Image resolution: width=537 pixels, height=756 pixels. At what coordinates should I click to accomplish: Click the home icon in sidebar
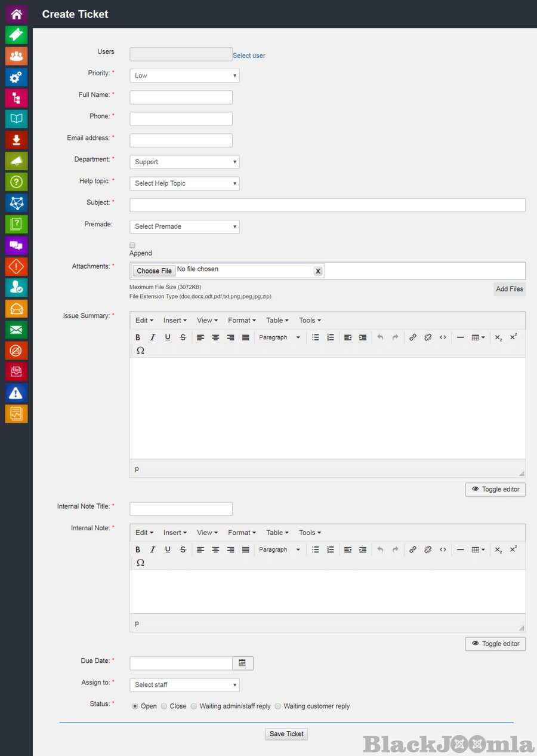16,14
